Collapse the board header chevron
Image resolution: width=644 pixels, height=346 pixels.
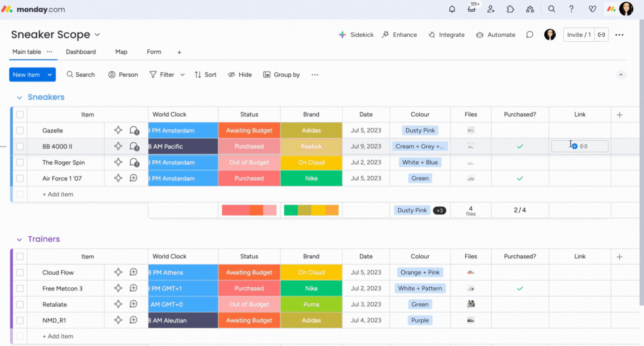click(621, 75)
